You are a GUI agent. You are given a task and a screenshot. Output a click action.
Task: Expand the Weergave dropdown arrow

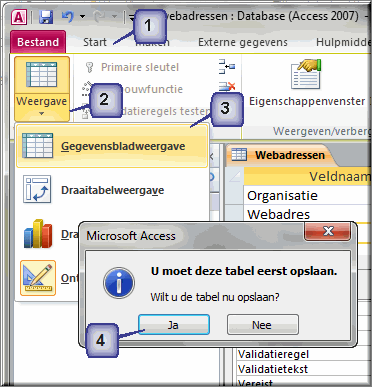pos(42,114)
